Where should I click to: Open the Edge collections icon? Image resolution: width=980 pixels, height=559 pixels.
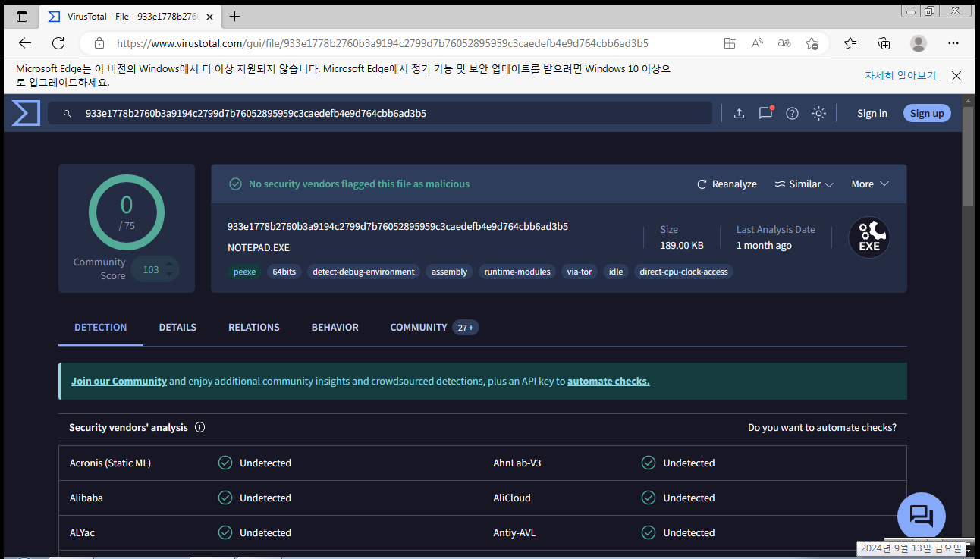tap(884, 43)
